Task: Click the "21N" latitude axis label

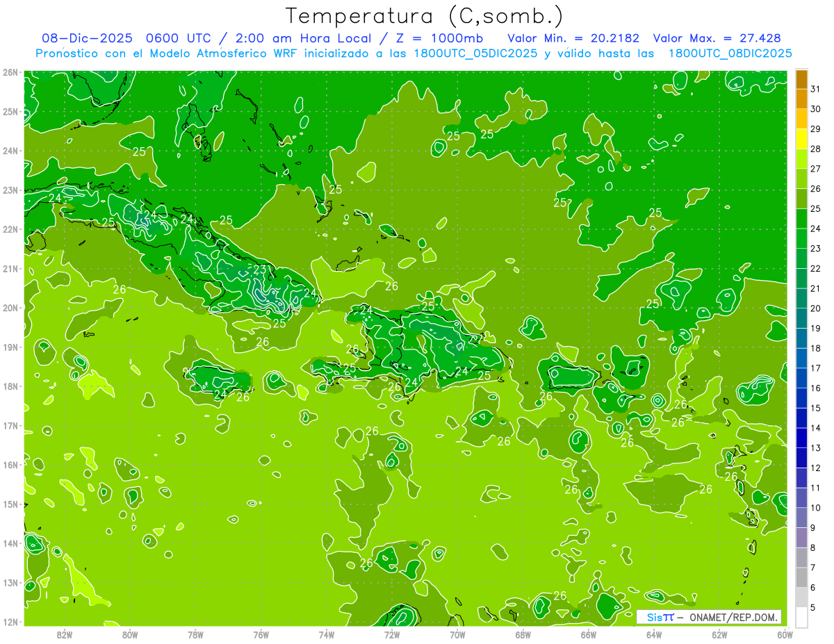Action: (10, 269)
